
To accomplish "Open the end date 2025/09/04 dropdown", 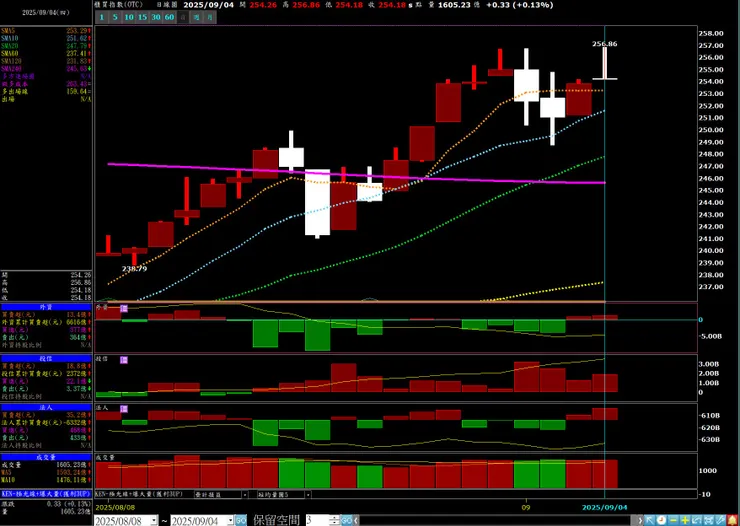I will coord(230,521).
